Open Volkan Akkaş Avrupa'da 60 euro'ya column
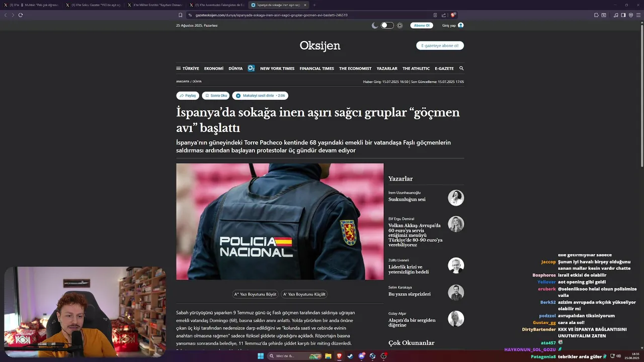Image resolution: width=644 pixels, height=362 pixels. point(416,235)
